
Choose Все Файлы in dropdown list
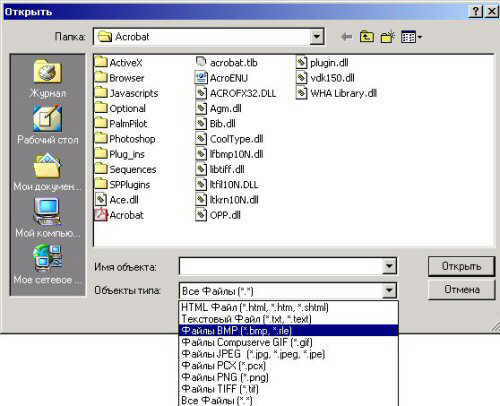click(x=288, y=400)
